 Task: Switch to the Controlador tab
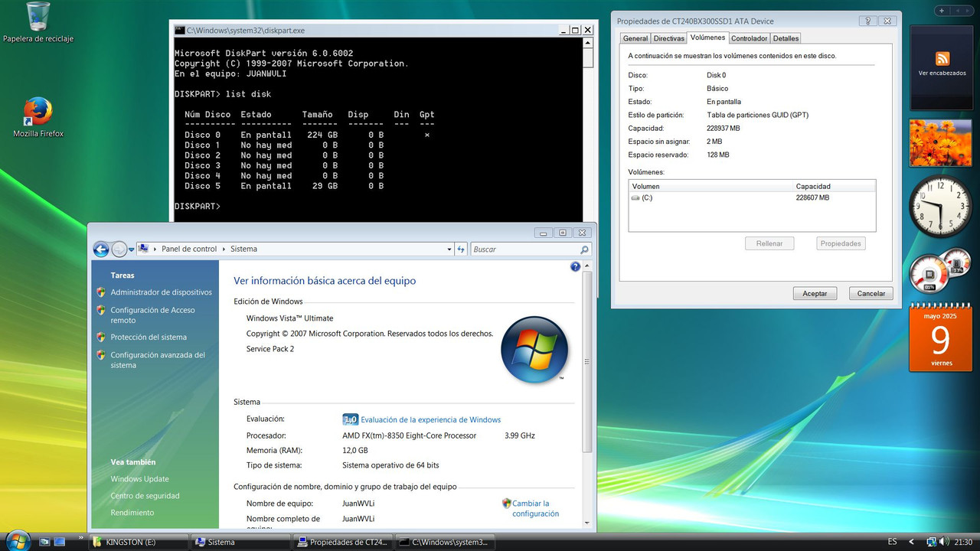(749, 38)
